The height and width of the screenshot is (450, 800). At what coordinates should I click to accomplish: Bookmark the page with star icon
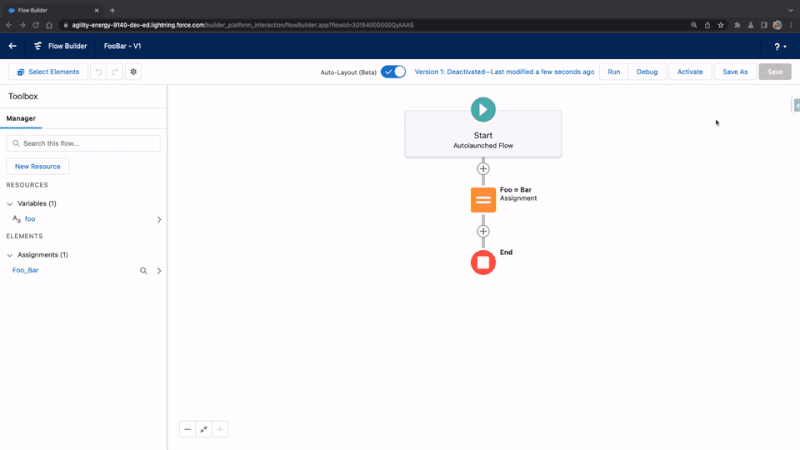coord(721,25)
